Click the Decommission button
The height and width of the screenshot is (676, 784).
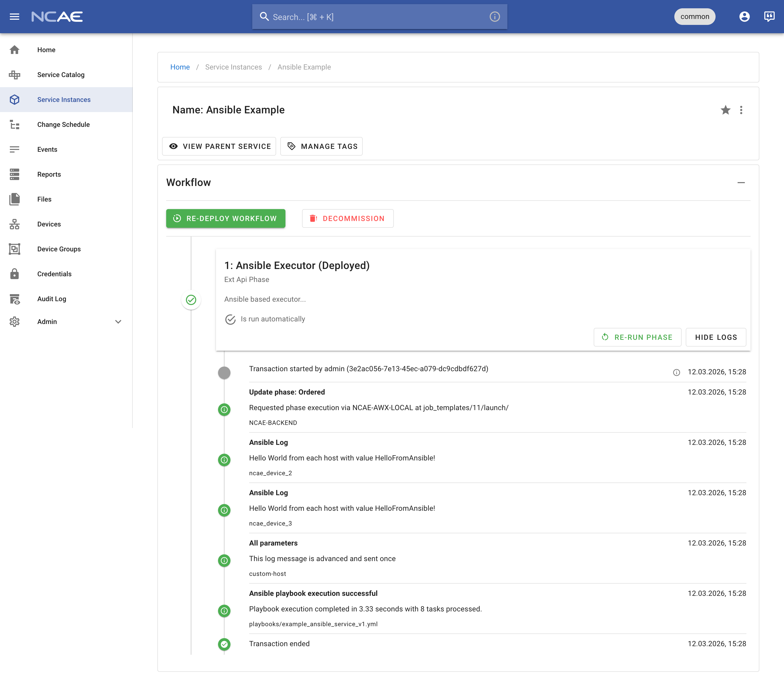click(348, 218)
